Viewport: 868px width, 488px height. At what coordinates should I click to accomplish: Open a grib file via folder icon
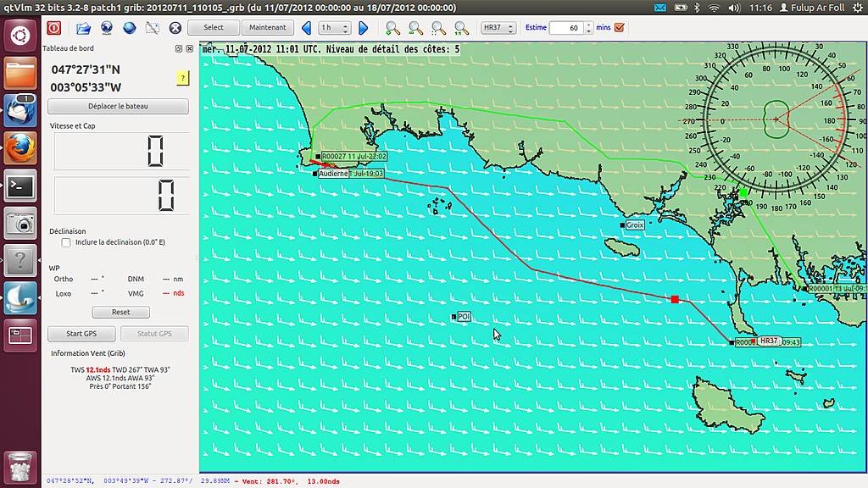click(x=83, y=28)
